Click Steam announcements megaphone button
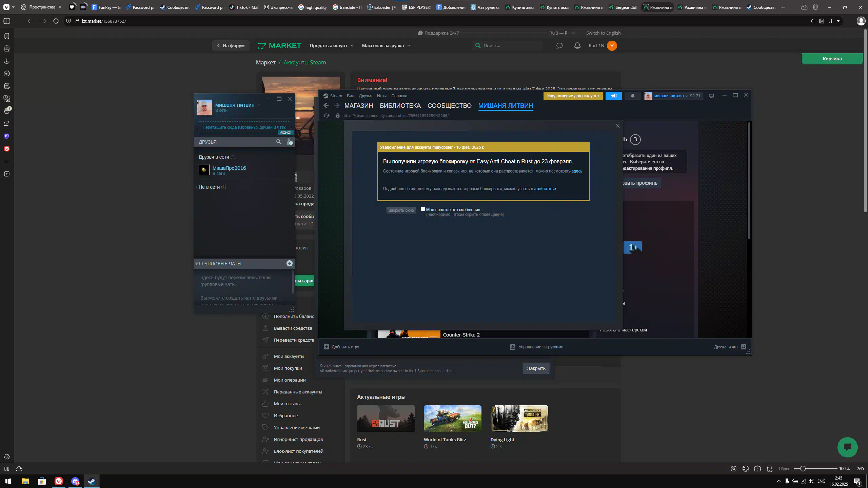The image size is (868, 488). point(614,96)
